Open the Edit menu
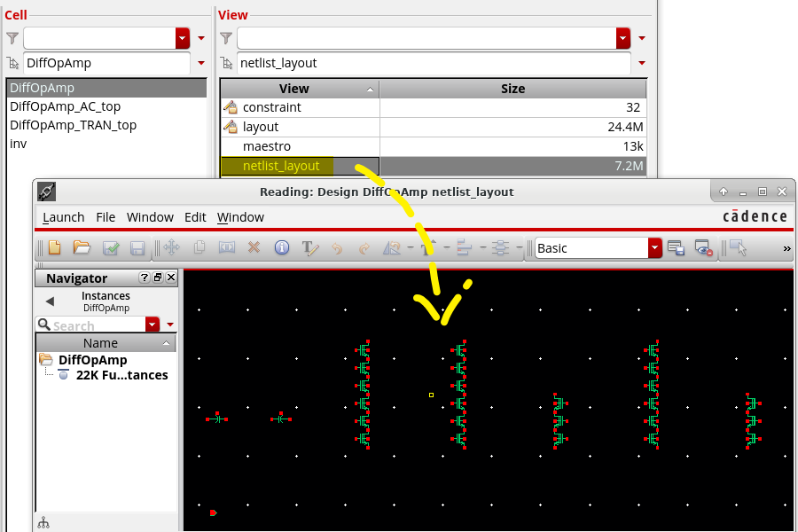The height and width of the screenshot is (532, 798). click(x=195, y=217)
